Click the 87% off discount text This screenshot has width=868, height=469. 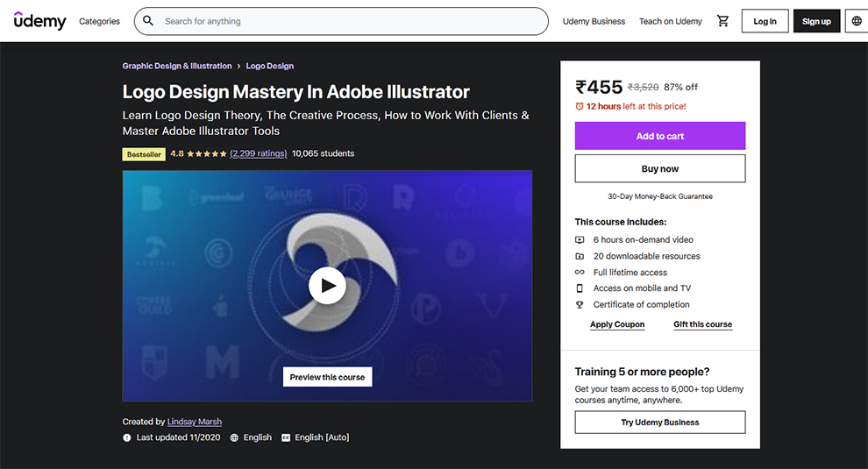[x=680, y=88]
